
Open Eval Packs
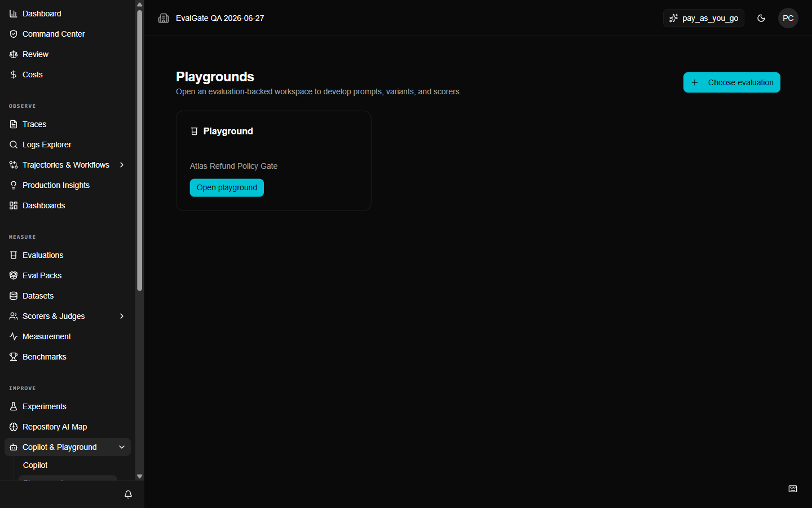pyautogui.click(x=68, y=275)
